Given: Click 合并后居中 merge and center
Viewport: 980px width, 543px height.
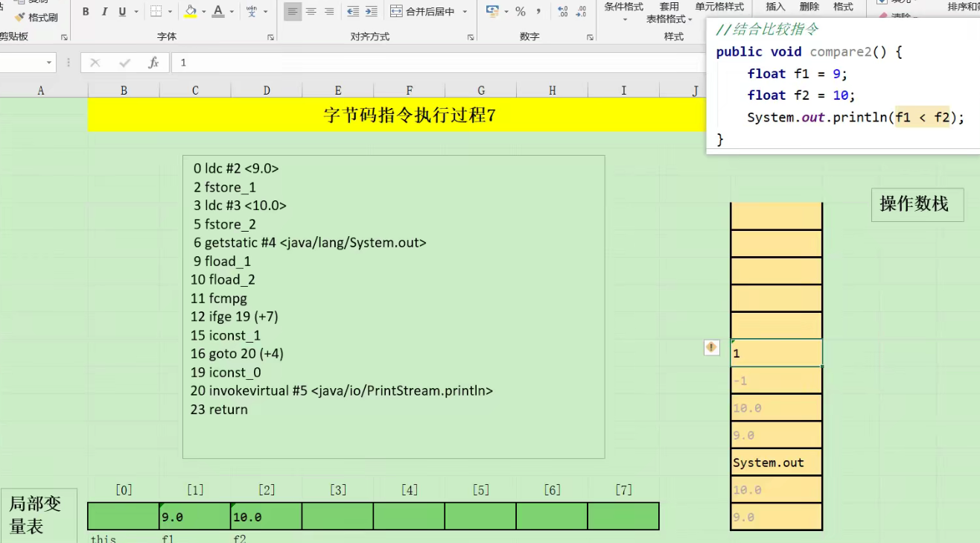Looking at the screenshot, I should [421, 12].
